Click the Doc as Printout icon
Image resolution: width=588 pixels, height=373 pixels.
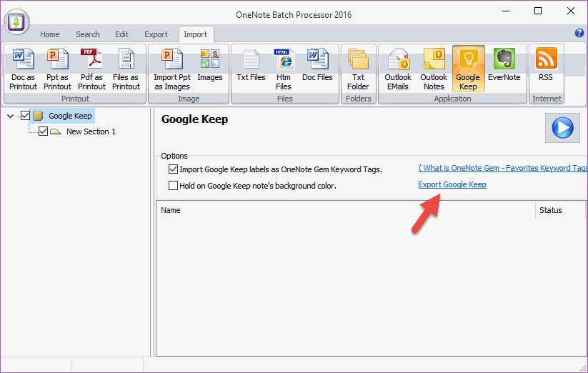(x=24, y=69)
